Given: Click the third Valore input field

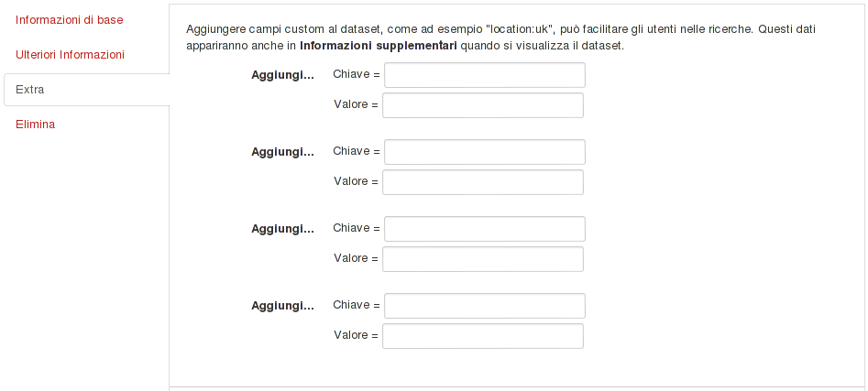Looking at the screenshot, I should click(483, 259).
